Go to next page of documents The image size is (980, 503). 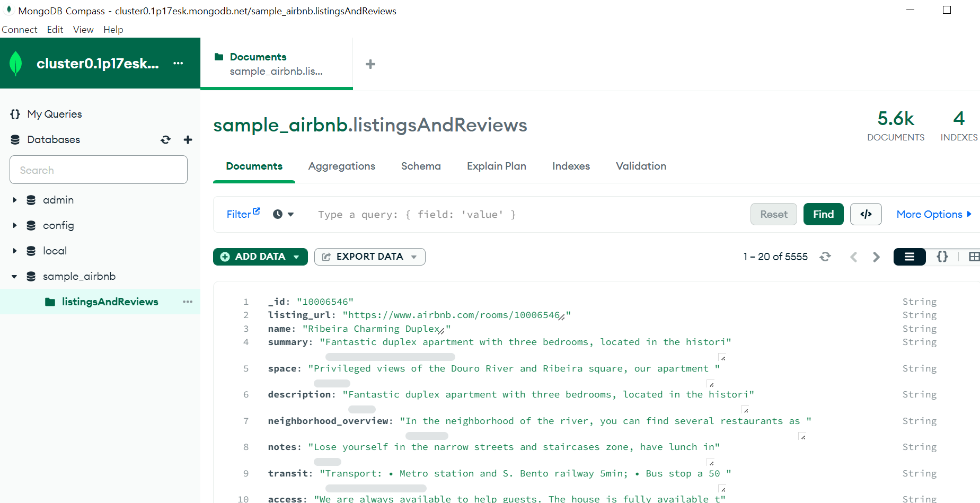coord(876,257)
